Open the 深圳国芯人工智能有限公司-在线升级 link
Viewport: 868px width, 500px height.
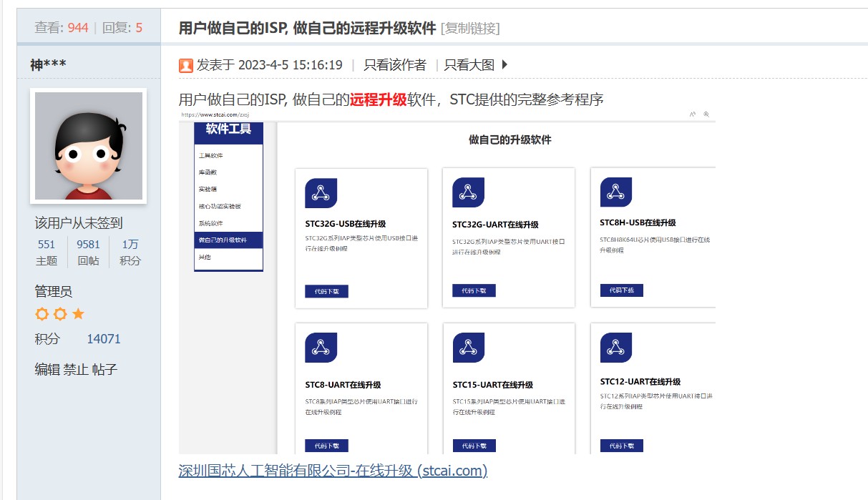point(333,471)
